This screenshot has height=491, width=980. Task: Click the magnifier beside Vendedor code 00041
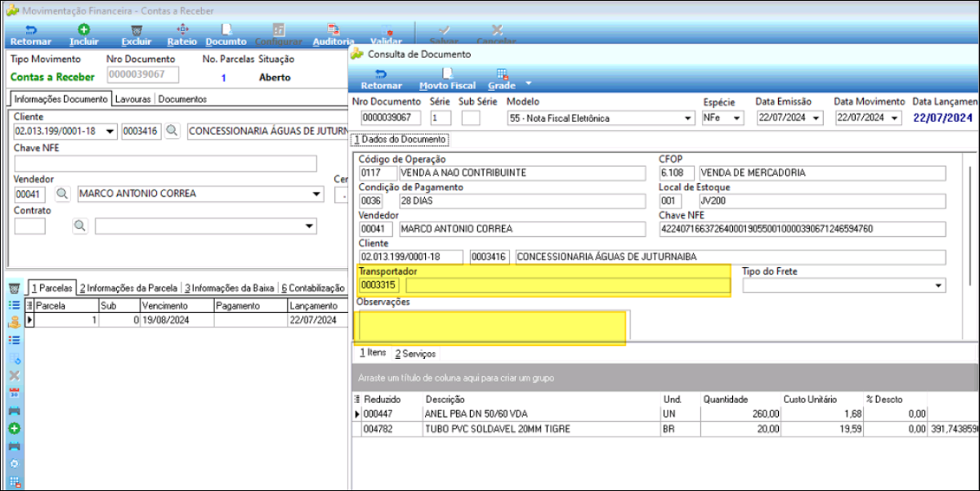(62, 194)
